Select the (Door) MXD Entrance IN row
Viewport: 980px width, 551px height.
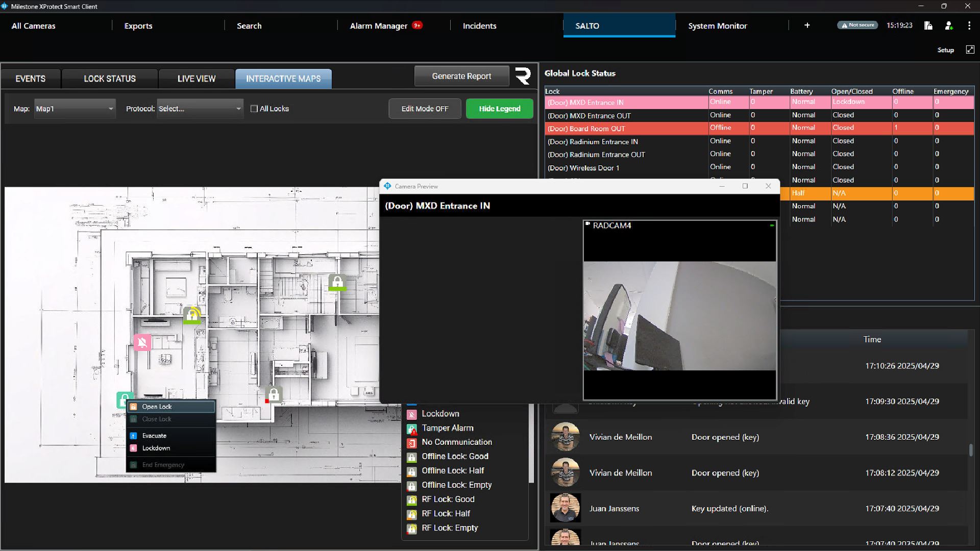tap(759, 102)
